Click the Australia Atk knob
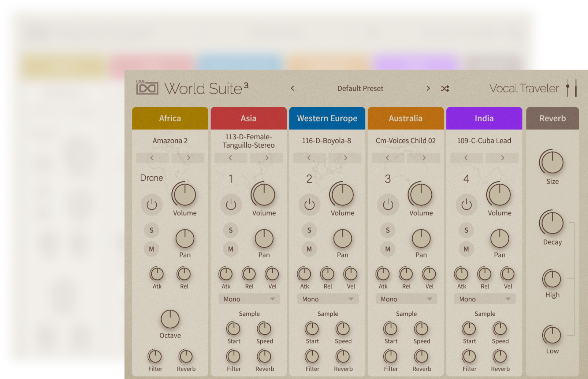This screenshot has width=588, height=379. pyautogui.click(x=383, y=274)
